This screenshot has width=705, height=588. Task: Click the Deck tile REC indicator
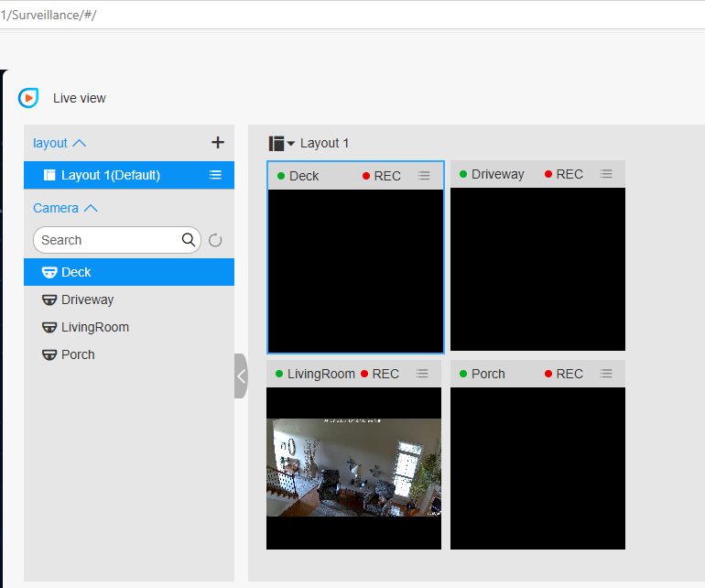pos(381,176)
